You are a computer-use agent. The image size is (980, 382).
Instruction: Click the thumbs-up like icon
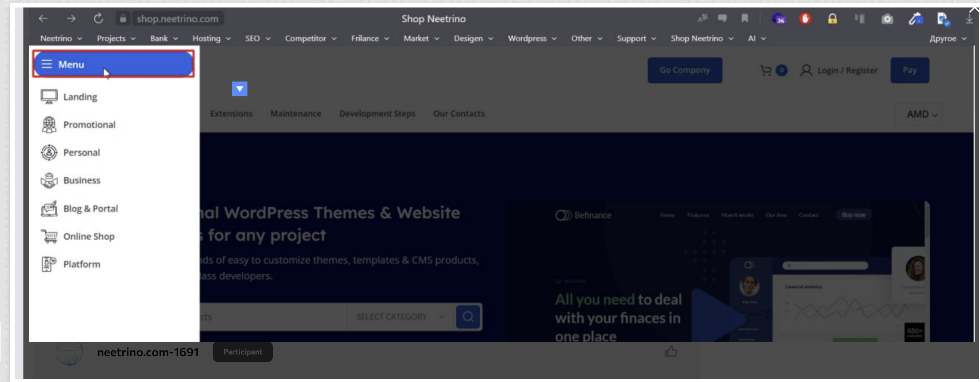pos(671,351)
